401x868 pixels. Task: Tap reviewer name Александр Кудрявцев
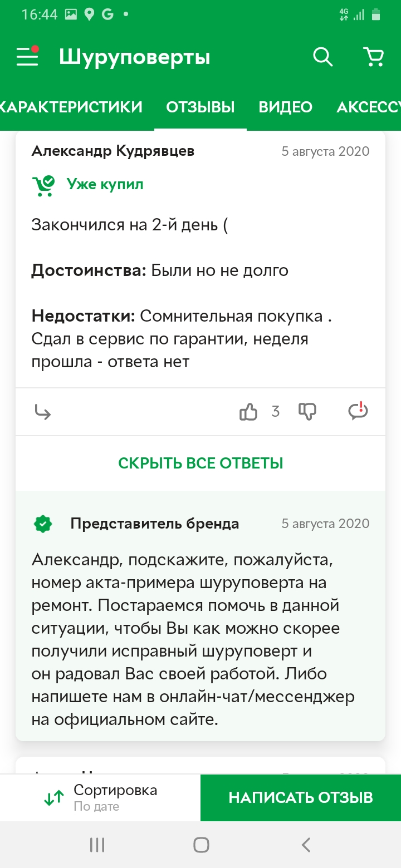[113, 151]
